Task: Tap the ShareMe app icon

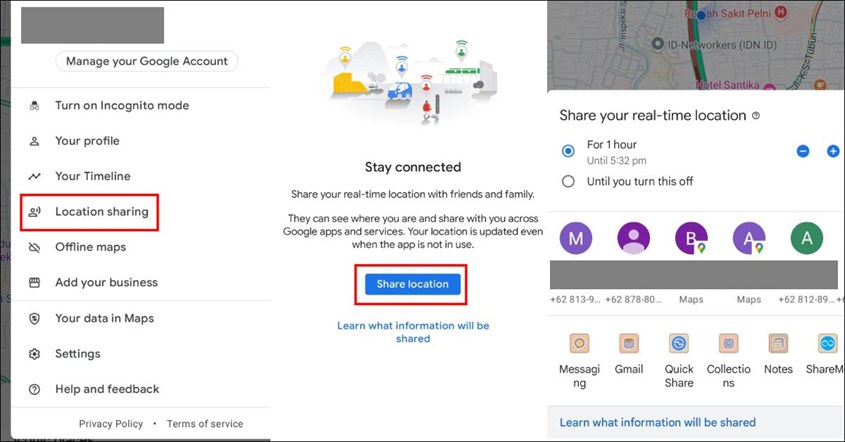Action: tap(826, 344)
